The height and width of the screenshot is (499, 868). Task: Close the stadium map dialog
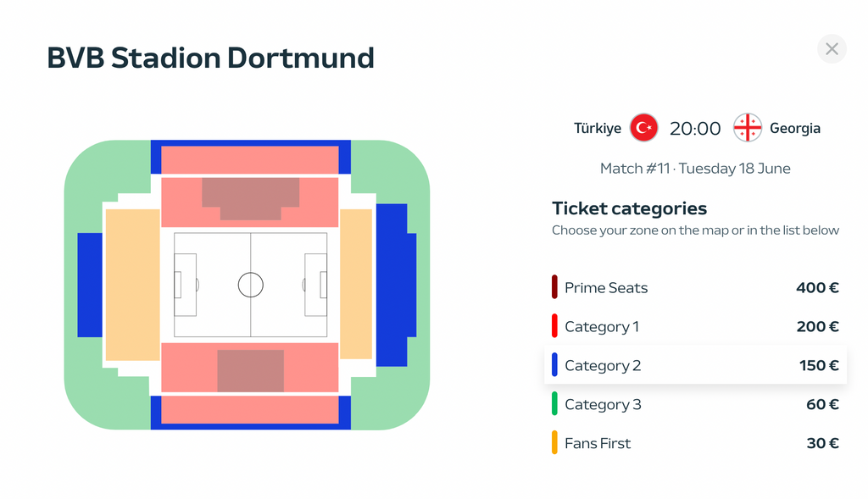(832, 49)
